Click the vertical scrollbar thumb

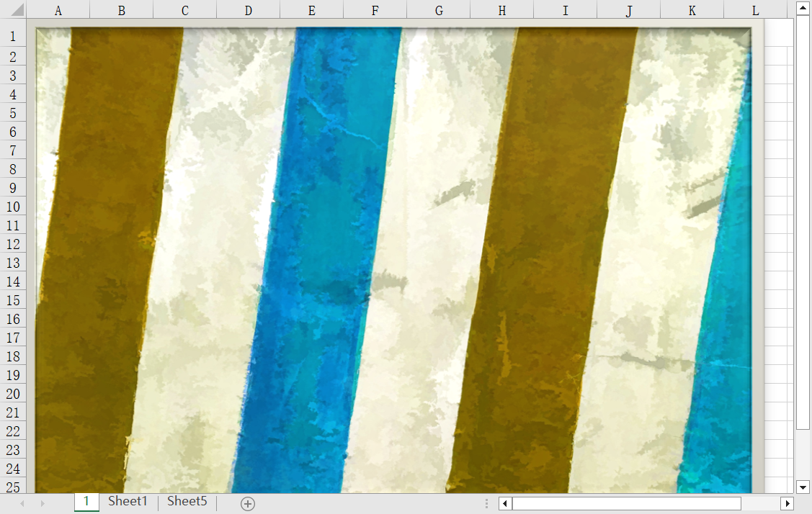pos(803,222)
